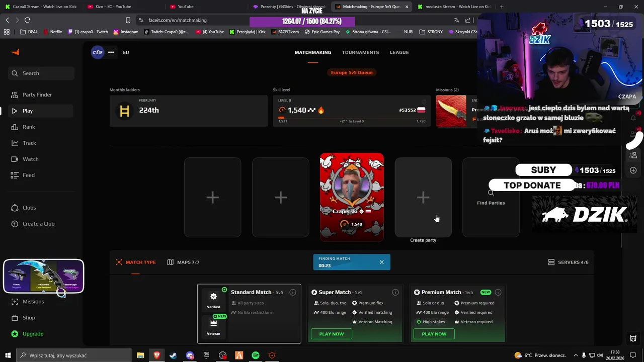Go to Watch in sidebar
644x362 pixels.
pos(41,159)
